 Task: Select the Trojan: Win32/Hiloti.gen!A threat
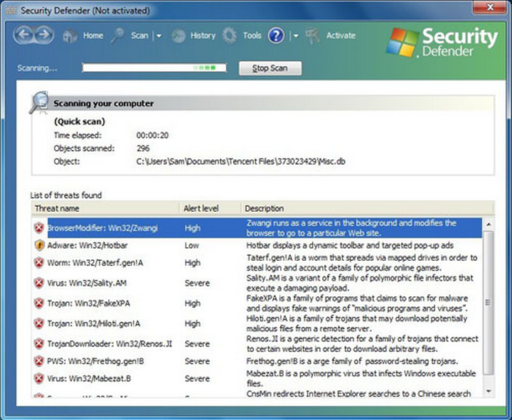click(94, 323)
